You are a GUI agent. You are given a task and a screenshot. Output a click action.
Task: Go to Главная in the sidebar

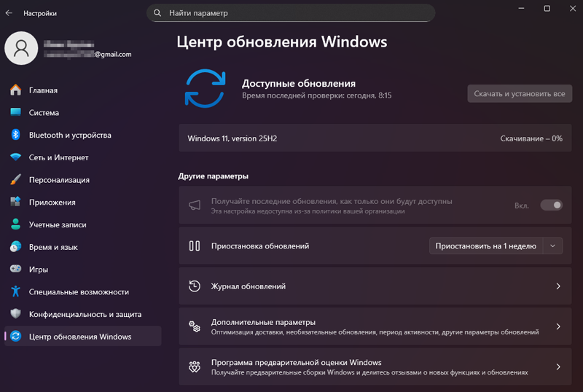pos(43,90)
